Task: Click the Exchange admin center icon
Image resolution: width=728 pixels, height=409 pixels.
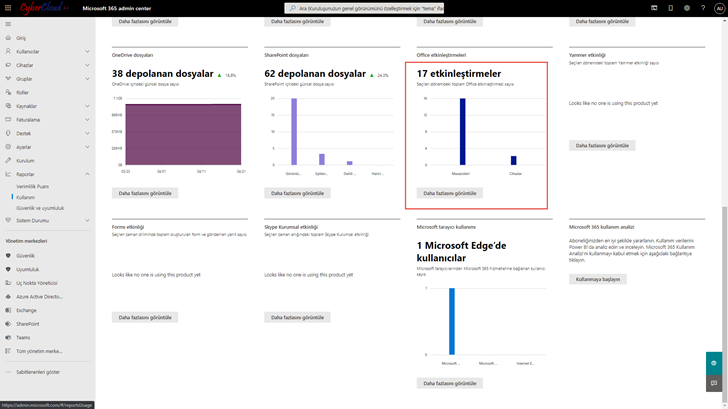Action: pyautogui.click(x=8, y=310)
